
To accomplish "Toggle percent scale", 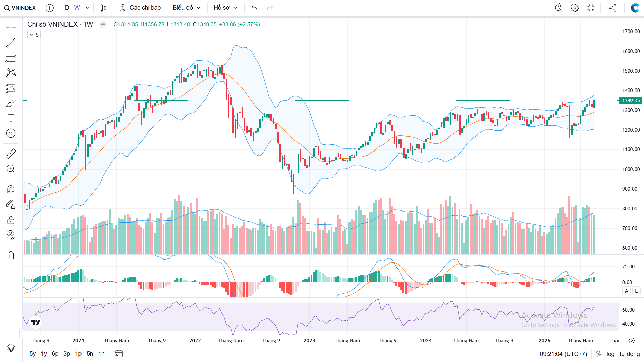I will pyautogui.click(x=598, y=354).
